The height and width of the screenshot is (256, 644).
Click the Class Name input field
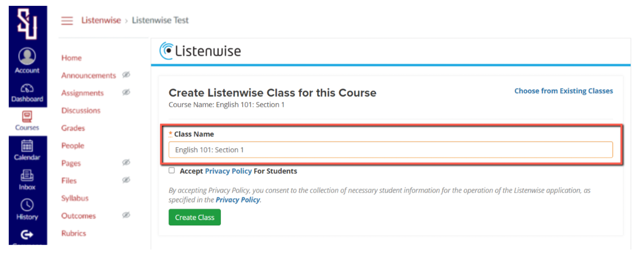coord(390,150)
